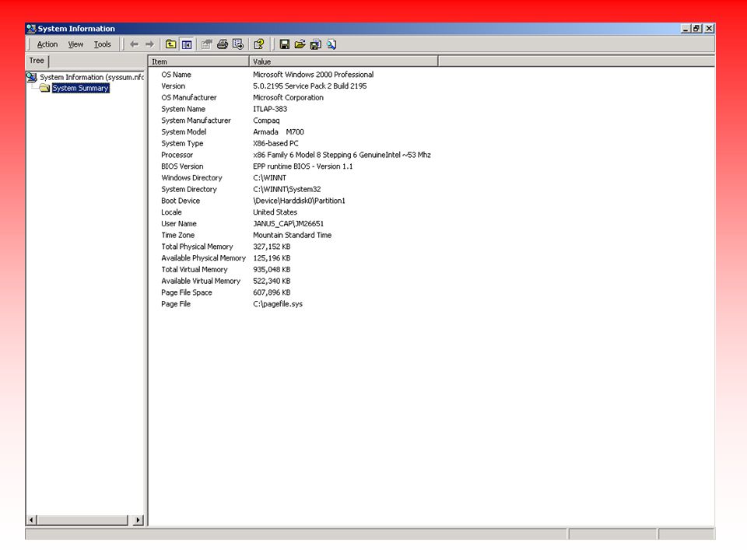The height and width of the screenshot is (560, 747).
Task: Click the Version item label
Action: (x=173, y=86)
